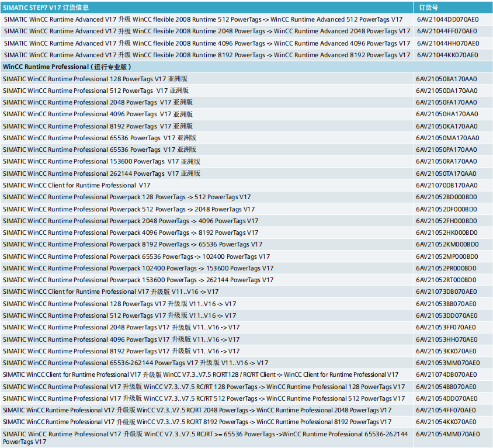Click the Runtime Professional 2048 PowerTags V17 亚洲版 row
Screen dimensions: 493x448
(98, 102)
